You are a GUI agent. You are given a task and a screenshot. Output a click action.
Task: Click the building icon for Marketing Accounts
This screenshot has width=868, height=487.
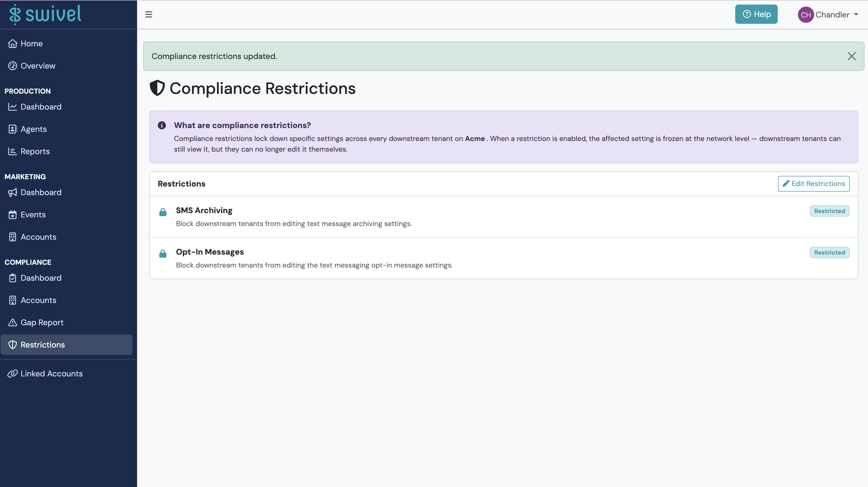[x=12, y=237]
